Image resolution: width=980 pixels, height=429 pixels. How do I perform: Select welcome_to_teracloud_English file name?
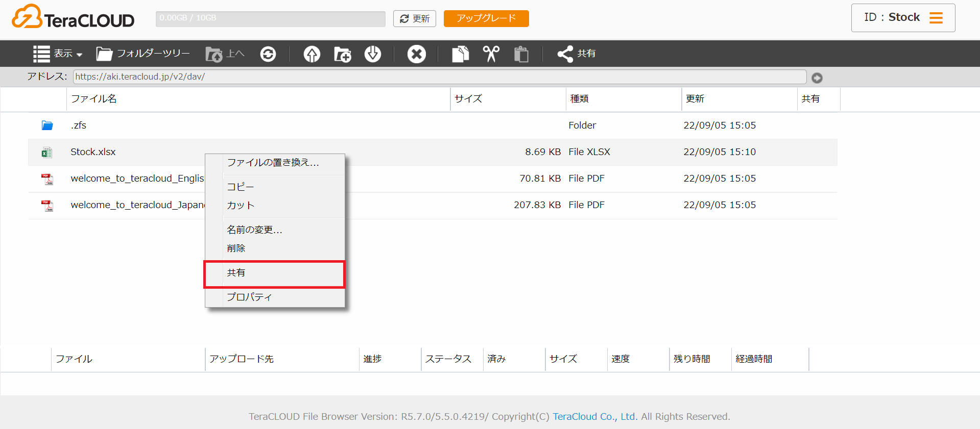(x=137, y=179)
